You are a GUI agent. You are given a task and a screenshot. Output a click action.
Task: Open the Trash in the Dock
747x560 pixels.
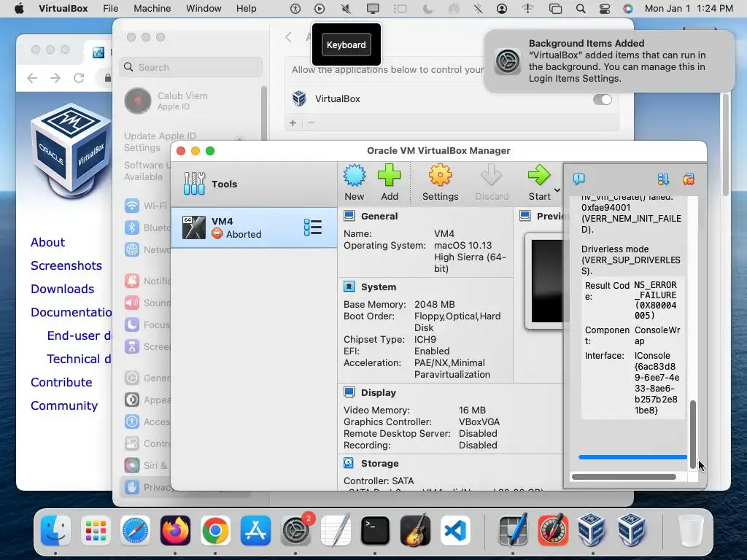[x=690, y=531]
